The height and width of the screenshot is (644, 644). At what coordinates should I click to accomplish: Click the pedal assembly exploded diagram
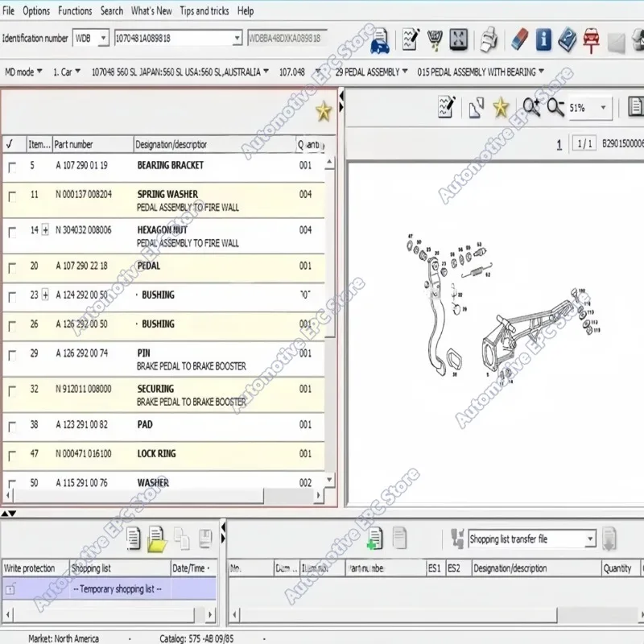[503, 311]
